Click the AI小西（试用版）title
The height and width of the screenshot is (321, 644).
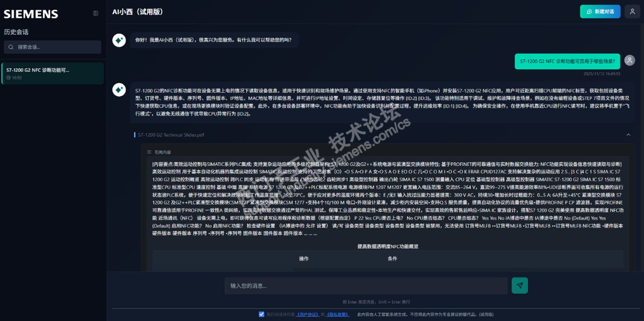click(138, 12)
